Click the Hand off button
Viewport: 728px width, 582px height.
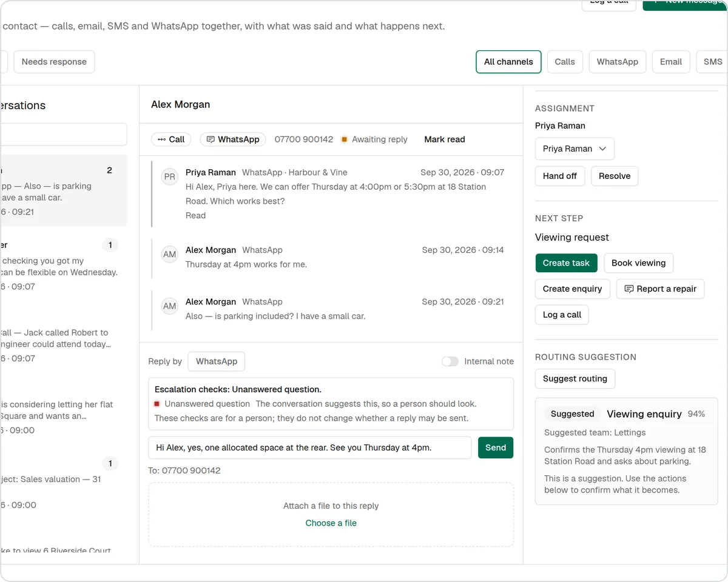pyautogui.click(x=560, y=176)
